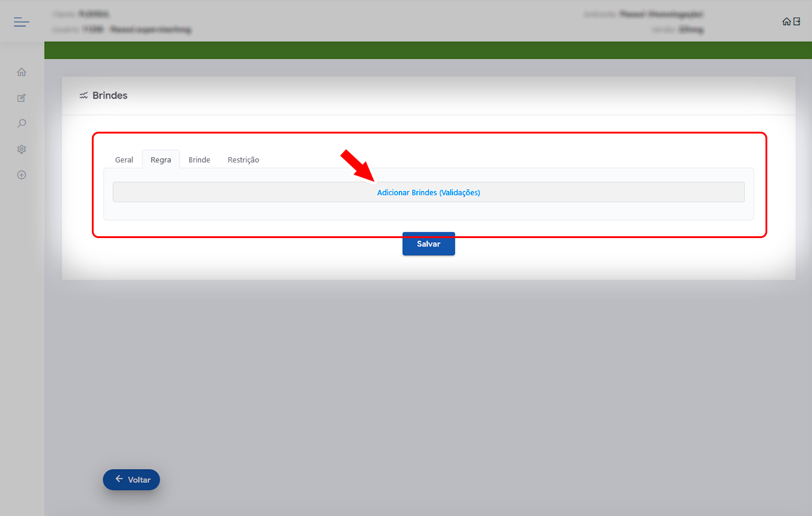Save with the Salvar button
The height and width of the screenshot is (516, 812).
click(428, 243)
